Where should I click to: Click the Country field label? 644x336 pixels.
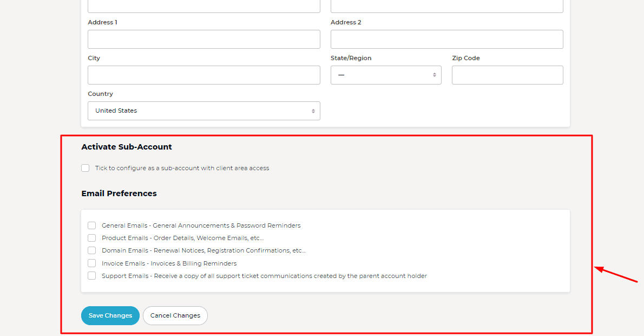(x=100, y=94)
